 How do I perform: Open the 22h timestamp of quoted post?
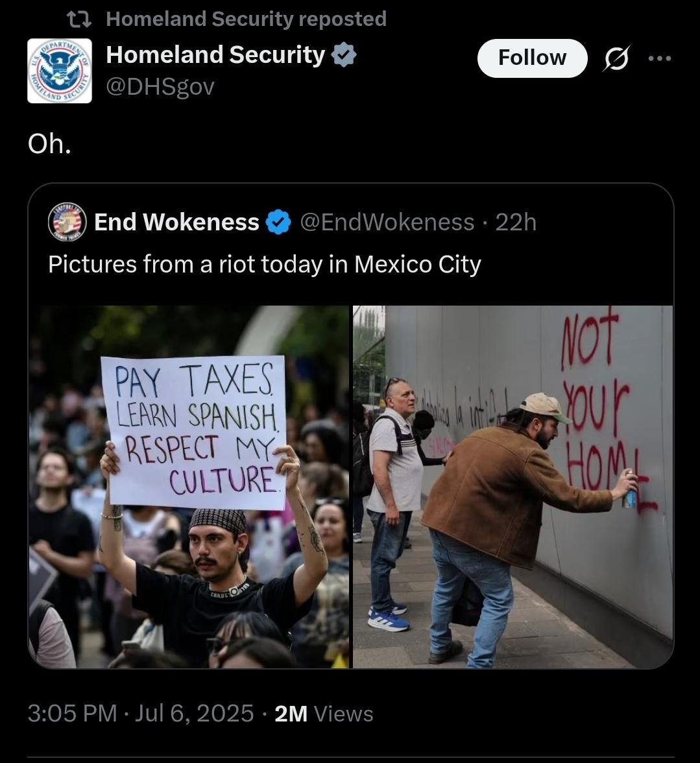pyautogui.click(x=516, y=223)
